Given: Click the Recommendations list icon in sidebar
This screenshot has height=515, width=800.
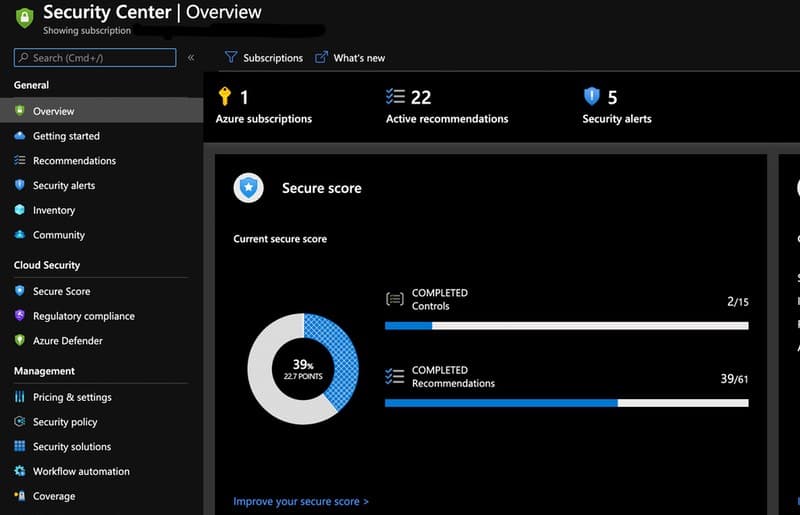Looking at the screenshot, I should tap(20, 161).
